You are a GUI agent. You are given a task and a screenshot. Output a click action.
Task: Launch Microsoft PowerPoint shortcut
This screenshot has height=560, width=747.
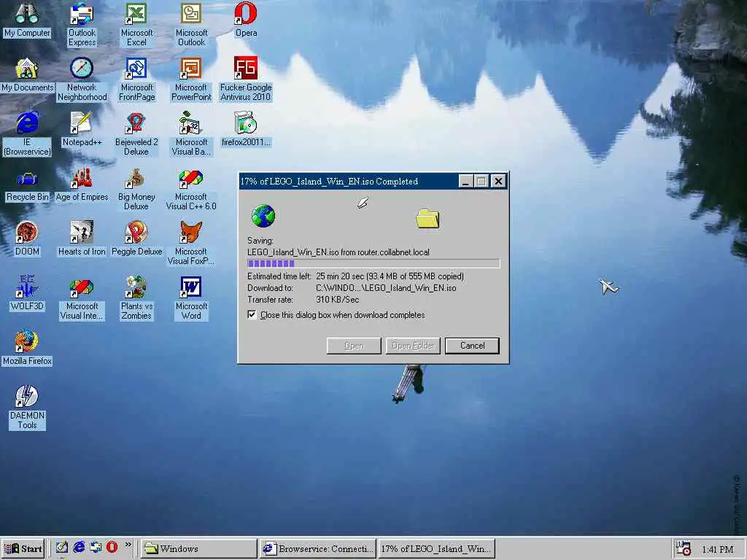pyautogui.click(x=191, y=79)
